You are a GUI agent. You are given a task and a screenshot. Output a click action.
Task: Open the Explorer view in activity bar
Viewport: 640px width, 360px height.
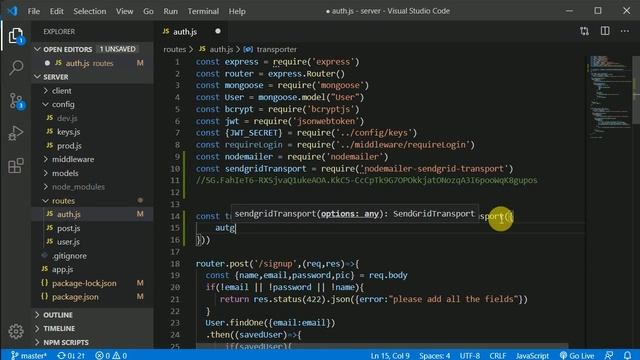tap(16, 36)
